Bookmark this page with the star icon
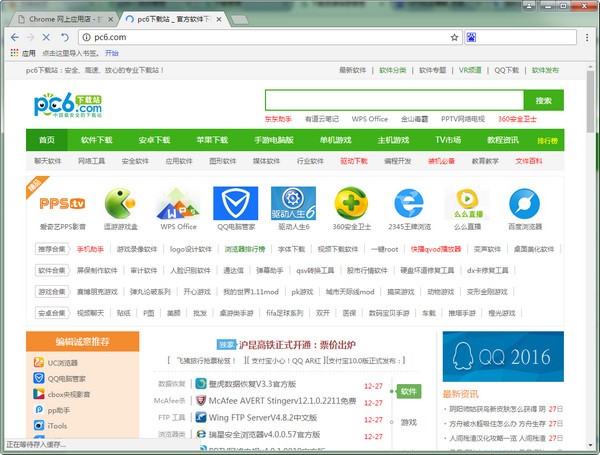Viewport: 600px width, 455px height. (454, 37)
